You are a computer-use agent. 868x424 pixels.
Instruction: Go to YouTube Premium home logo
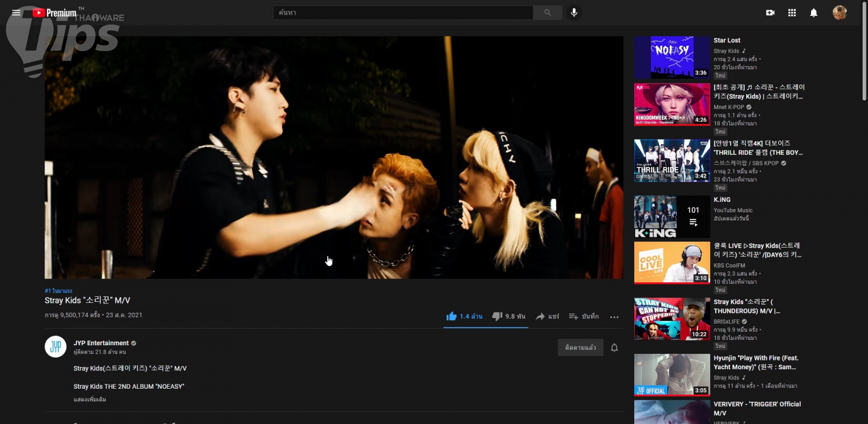click(54, 12)
